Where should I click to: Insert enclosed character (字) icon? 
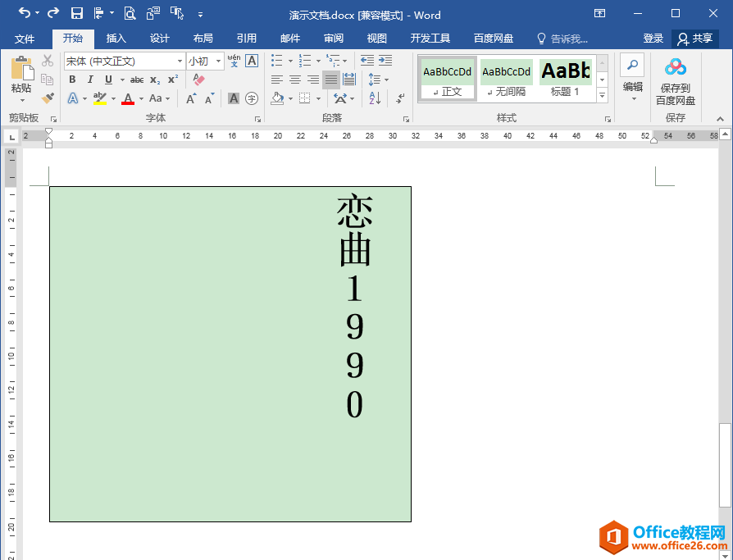click(252, 98)
